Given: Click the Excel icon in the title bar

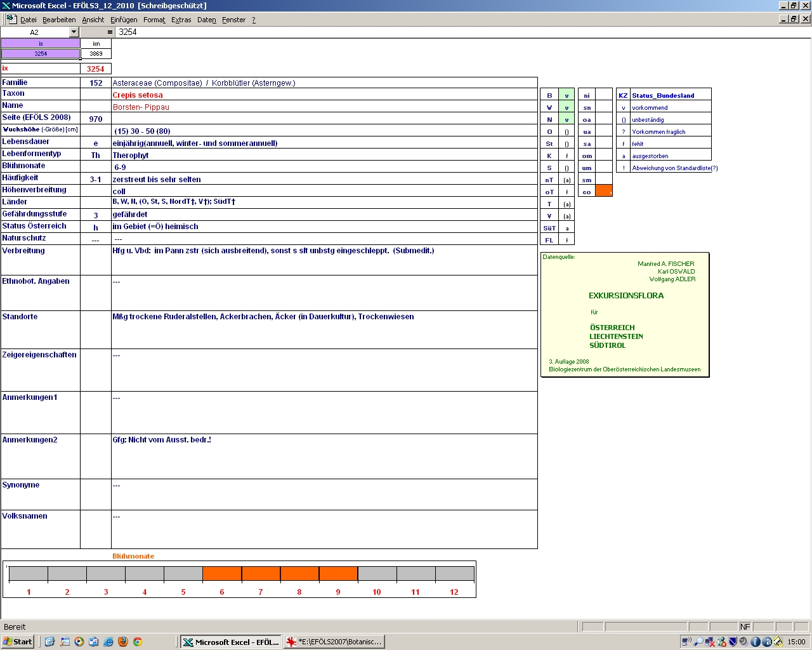Looking at the screenshot, I should pyautogui.click(x=6, y=6).
